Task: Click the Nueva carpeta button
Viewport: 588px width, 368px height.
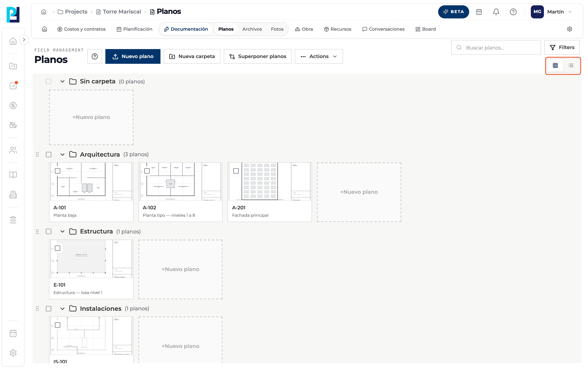Action: 192,56
